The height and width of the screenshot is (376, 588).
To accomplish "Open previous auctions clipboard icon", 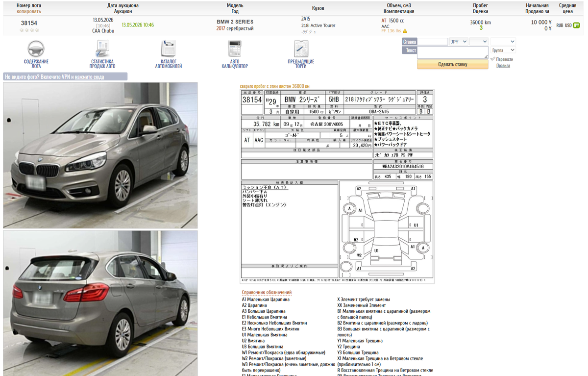I will tap(301, 49).
